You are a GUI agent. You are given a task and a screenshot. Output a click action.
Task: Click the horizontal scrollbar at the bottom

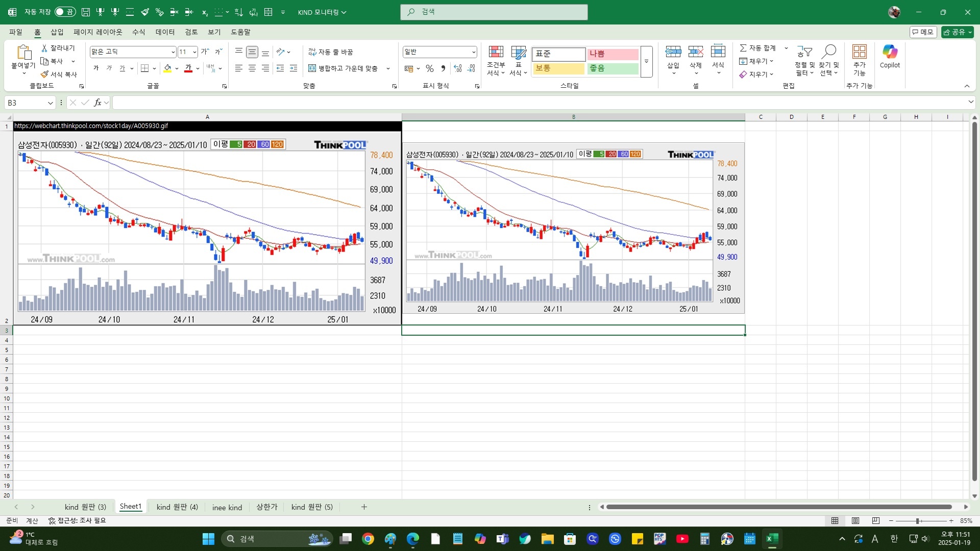click(x=779, y=507)
